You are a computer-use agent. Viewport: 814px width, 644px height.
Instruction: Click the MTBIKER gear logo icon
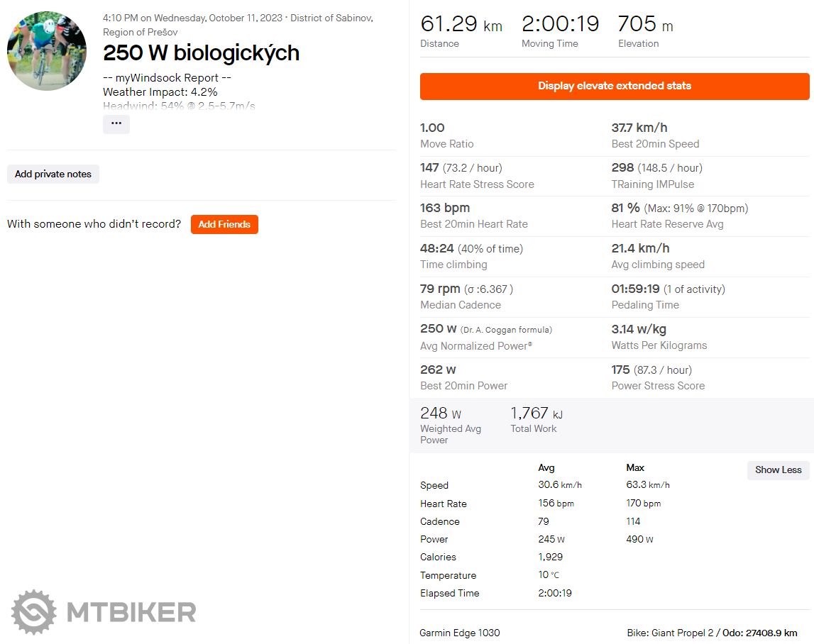click(x=33, y=612)
